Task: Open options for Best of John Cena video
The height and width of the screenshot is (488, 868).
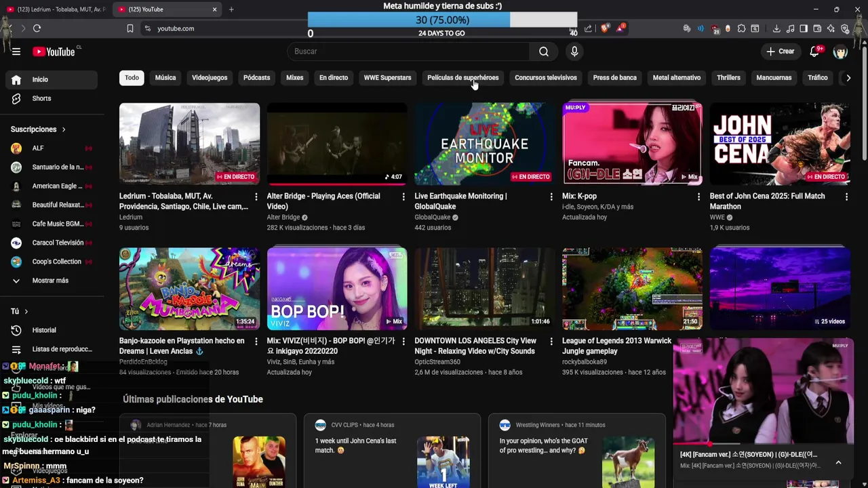Action: click(846, 197)
